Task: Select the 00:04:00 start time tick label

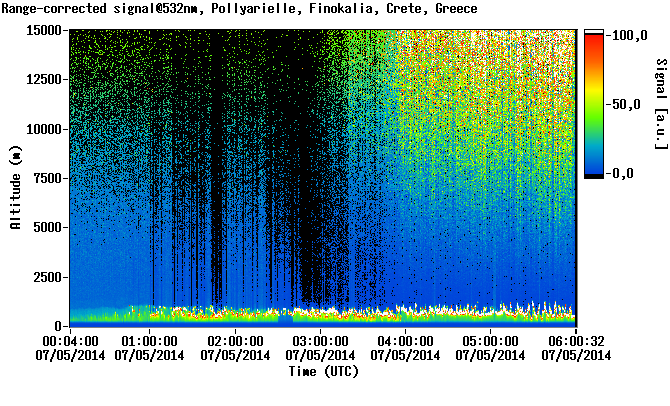Action: point(70,341)
